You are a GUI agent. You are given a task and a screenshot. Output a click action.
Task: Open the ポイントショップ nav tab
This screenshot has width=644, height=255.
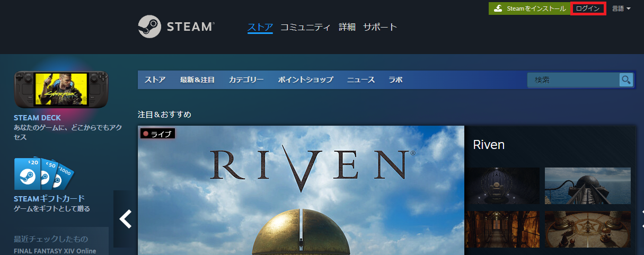pos(306,80)
